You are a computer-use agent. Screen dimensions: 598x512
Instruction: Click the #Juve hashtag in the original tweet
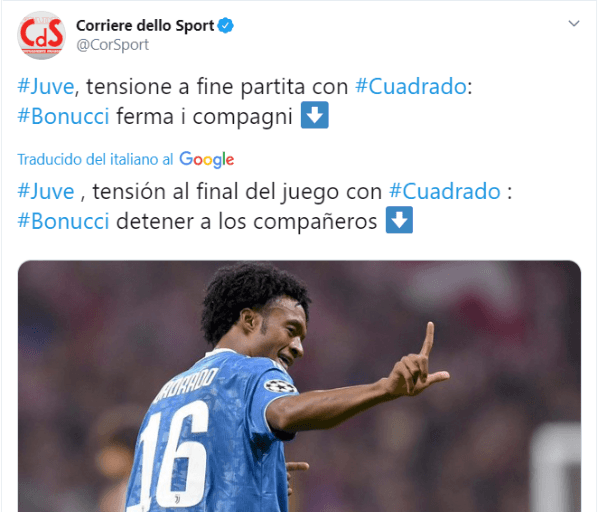click(46, 87)
